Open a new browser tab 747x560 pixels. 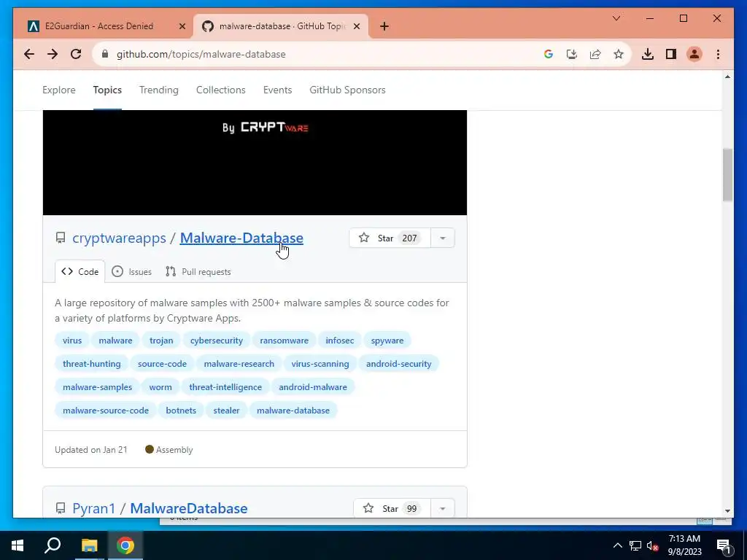pos(384,26)
